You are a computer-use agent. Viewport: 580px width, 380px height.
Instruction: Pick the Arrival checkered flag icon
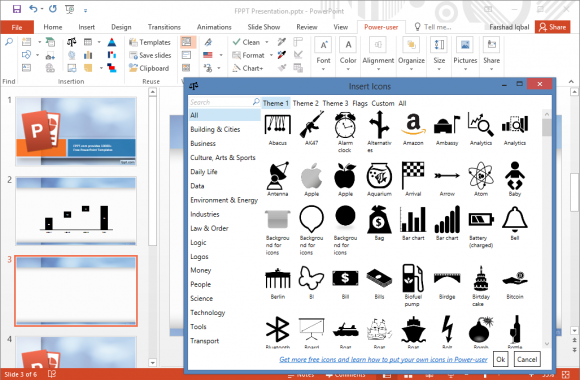[413, 175]
